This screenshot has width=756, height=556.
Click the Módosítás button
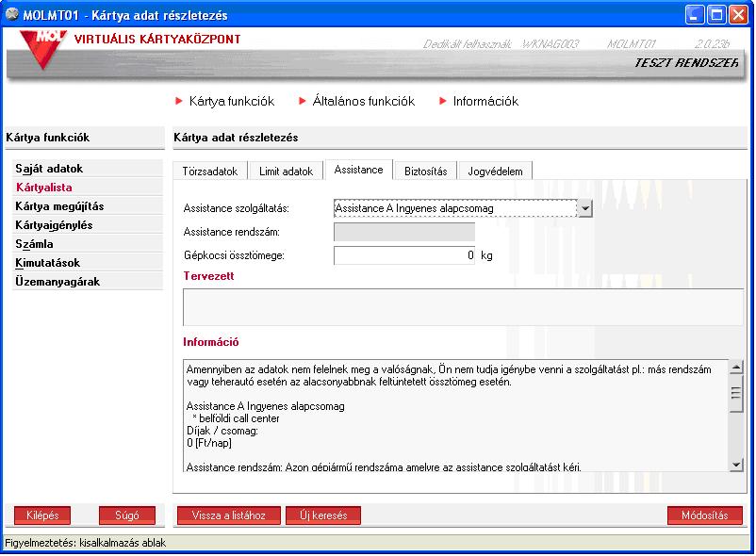(704, 515)
